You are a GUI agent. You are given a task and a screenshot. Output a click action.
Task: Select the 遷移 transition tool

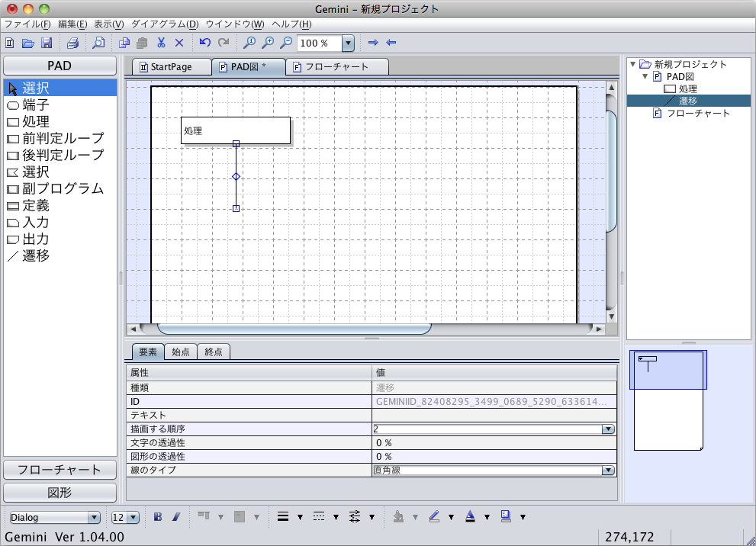click(x=60, y=256)
